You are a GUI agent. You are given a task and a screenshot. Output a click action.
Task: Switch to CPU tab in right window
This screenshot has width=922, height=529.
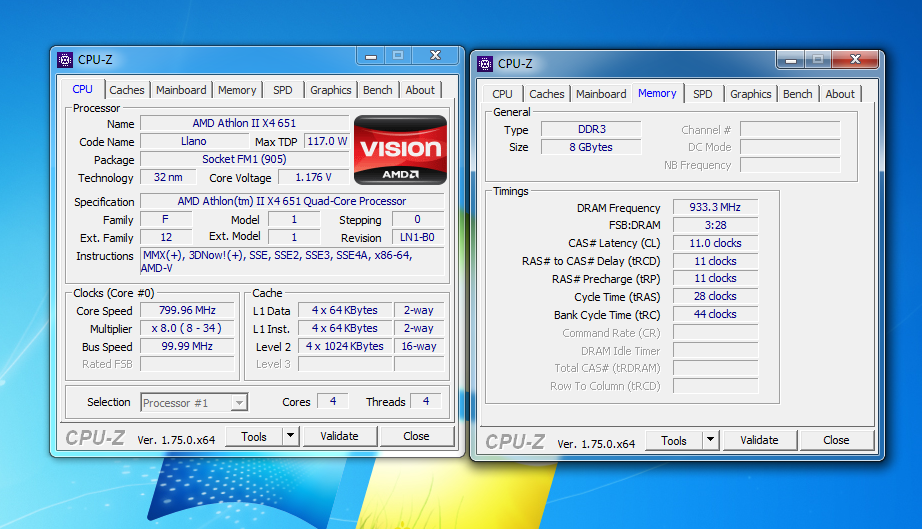(x=502, y=94)
